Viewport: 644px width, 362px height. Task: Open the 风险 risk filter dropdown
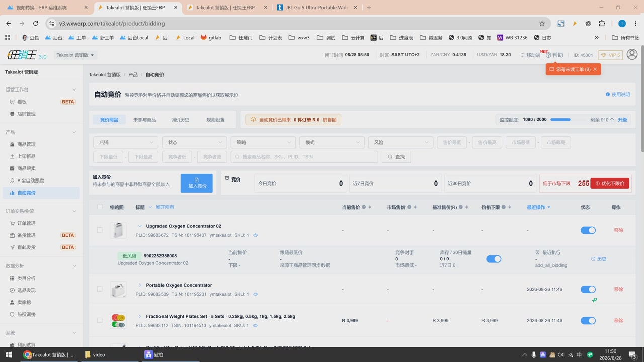coord(400,142)
